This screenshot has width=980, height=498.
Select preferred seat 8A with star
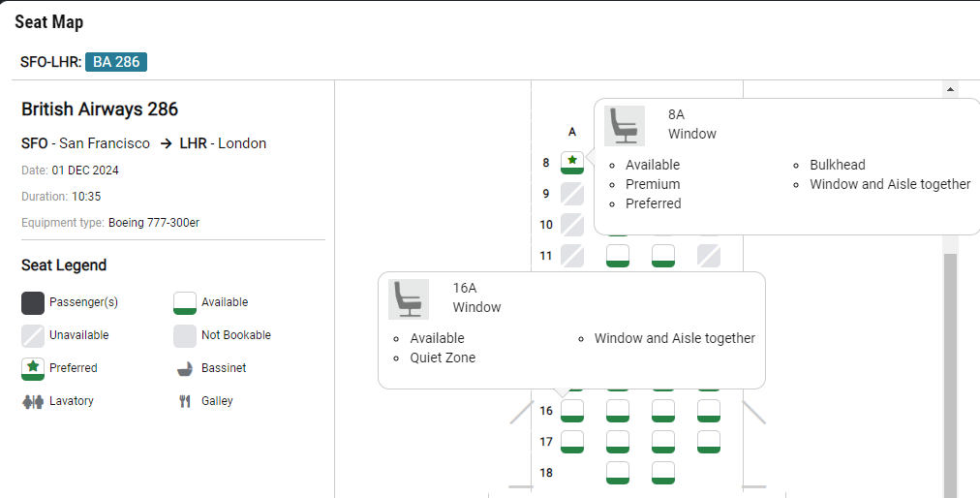click(572, 163)
